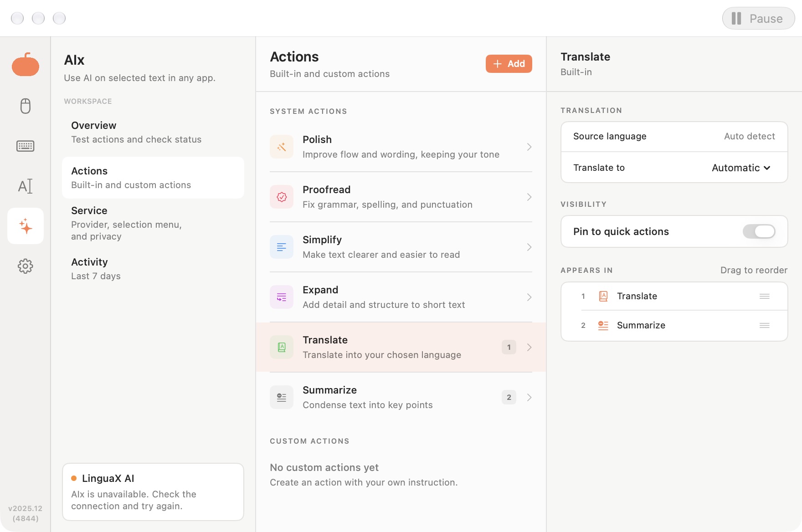Click the Summarize action icon in list
The image size is (802, 532).
[x=282, y=397]
